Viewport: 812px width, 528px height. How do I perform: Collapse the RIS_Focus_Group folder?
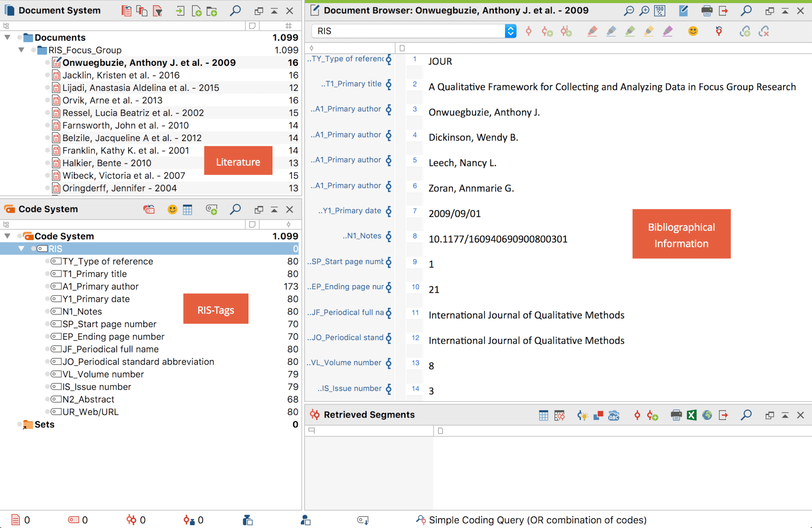point(21,50)
